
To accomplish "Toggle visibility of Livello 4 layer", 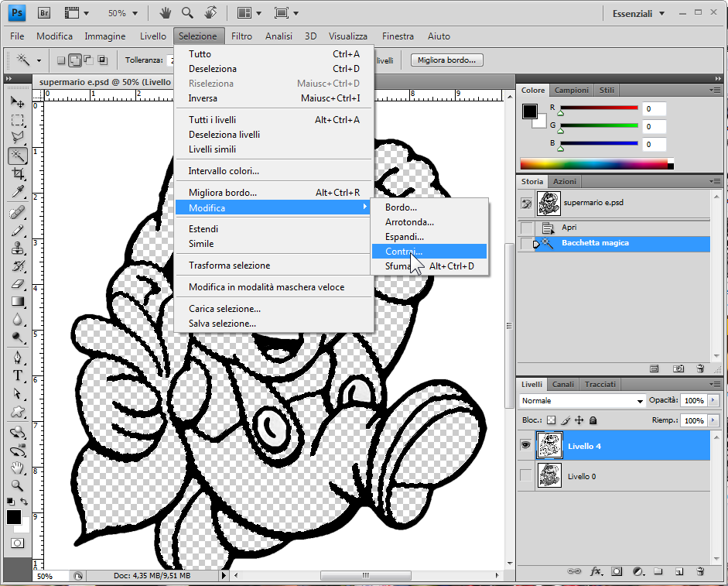I will click(x=525, y=445).
